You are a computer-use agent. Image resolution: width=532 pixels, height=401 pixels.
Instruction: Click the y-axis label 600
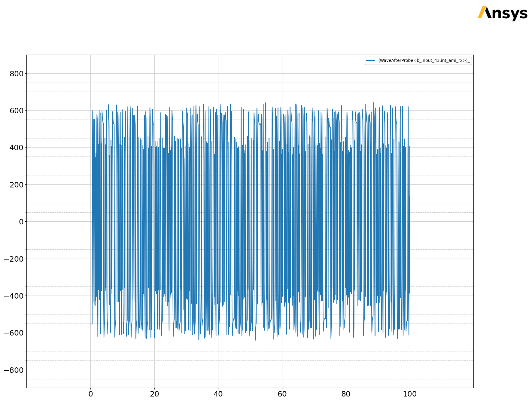[17, 111]
